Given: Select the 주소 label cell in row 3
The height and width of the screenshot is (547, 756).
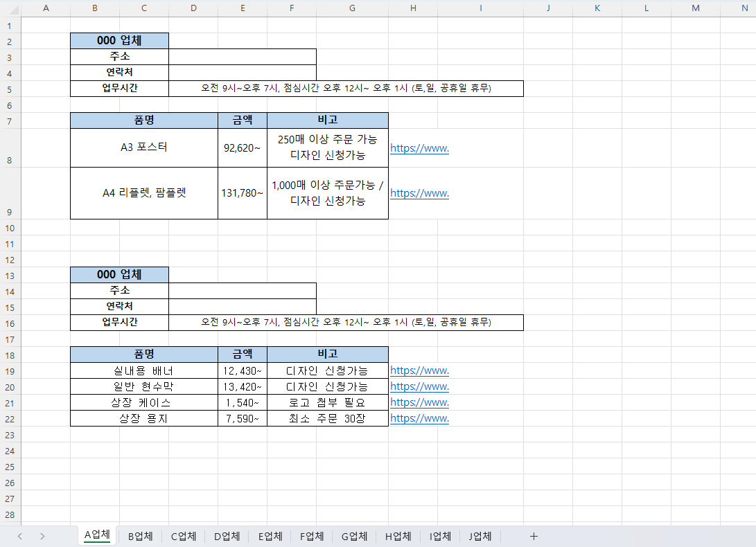Looking at the screenshot, I should point(118,57).
